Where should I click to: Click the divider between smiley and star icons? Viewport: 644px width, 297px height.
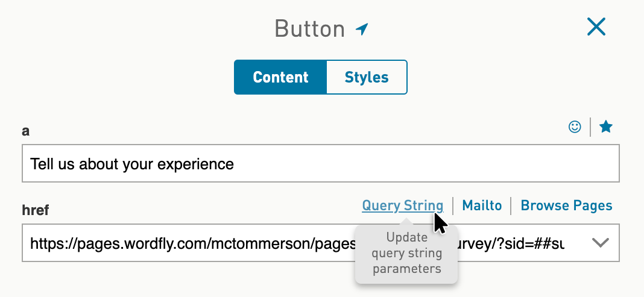coord(590,127)
